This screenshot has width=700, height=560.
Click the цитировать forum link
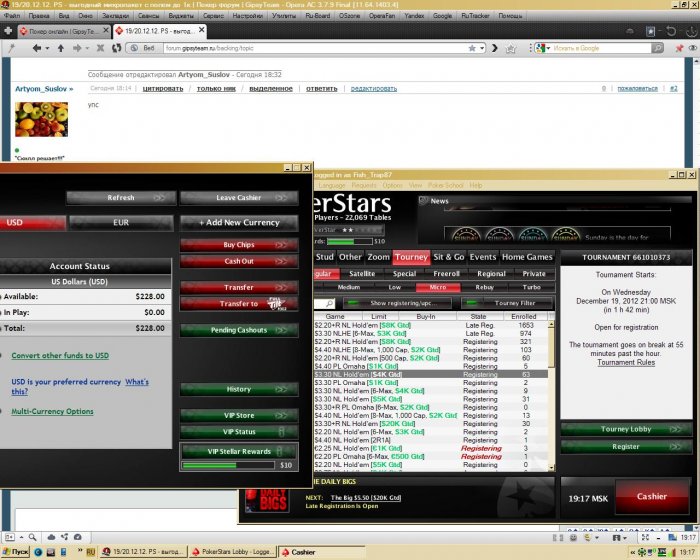(163, 89)
